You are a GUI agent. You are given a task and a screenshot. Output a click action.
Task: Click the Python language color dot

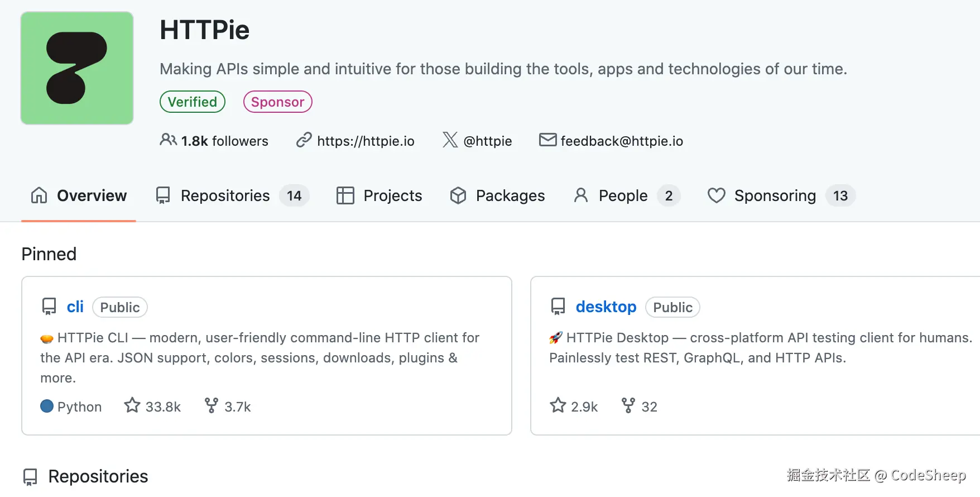[x=47, y=406]
